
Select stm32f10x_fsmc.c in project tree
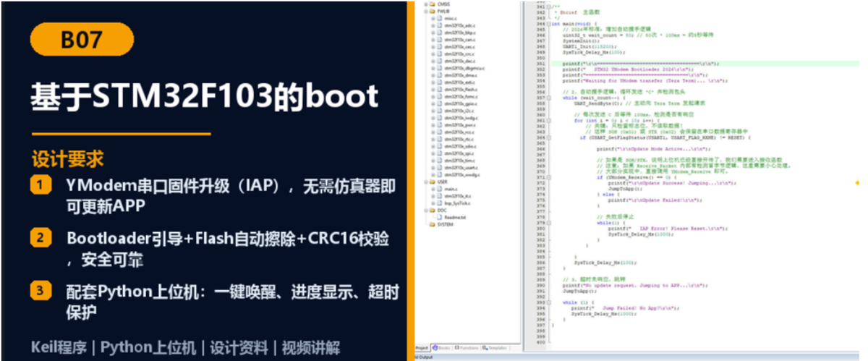462,96
